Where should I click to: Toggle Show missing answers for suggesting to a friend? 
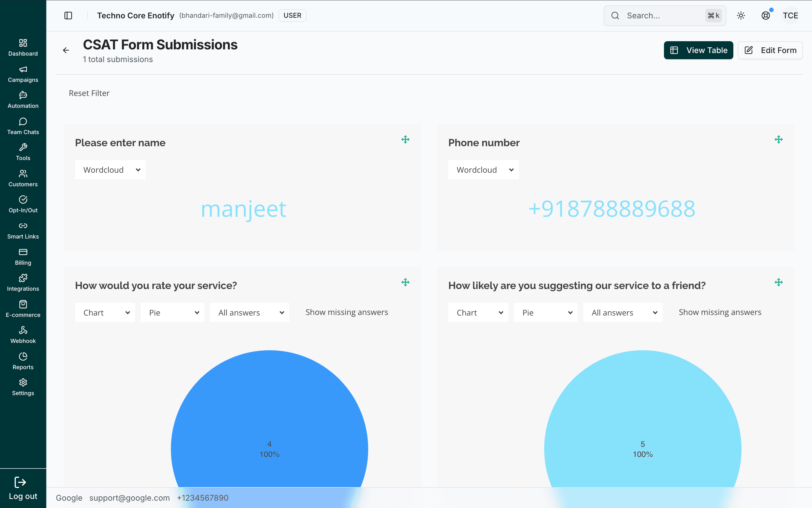[720, 312]
